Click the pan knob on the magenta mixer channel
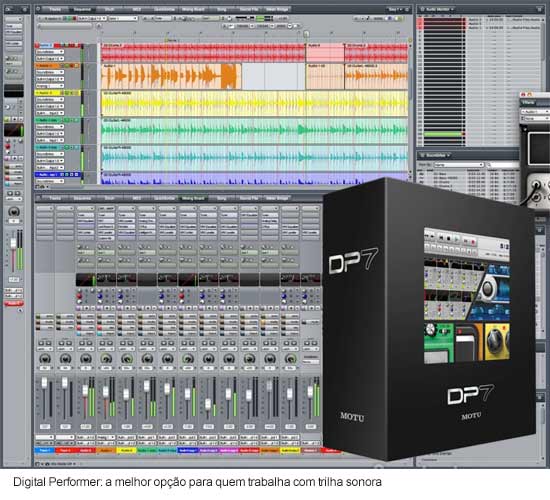Image resolution: width=550 pixels, height=500 pixels. pyautogui.click(x=229, y=359)
